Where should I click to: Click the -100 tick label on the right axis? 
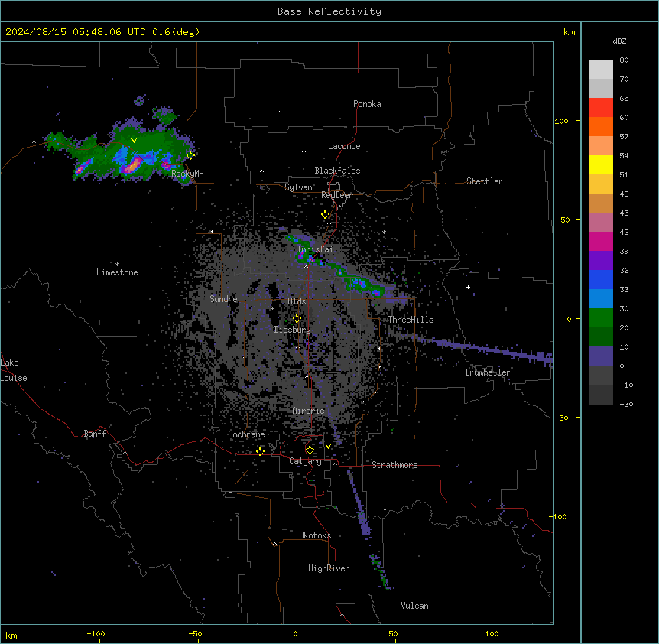point(558,516)
